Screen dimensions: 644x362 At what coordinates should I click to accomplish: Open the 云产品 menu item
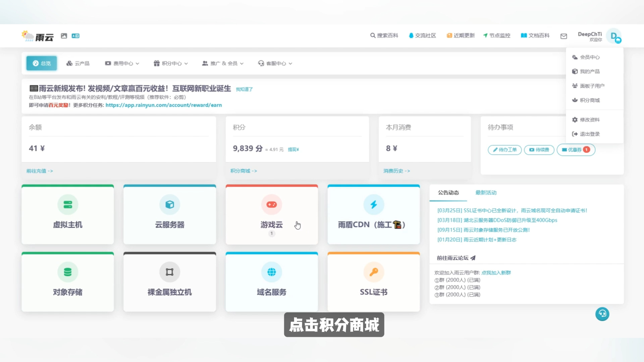coord(78,63)
